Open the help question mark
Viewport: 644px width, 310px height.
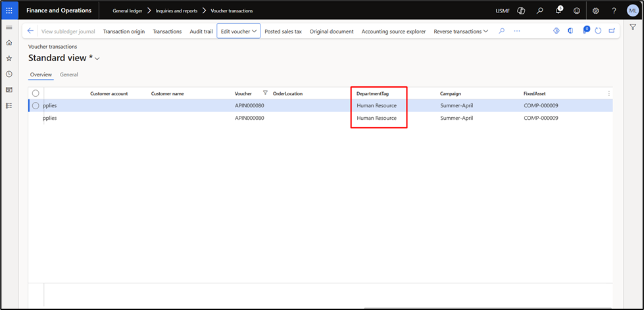614,11
